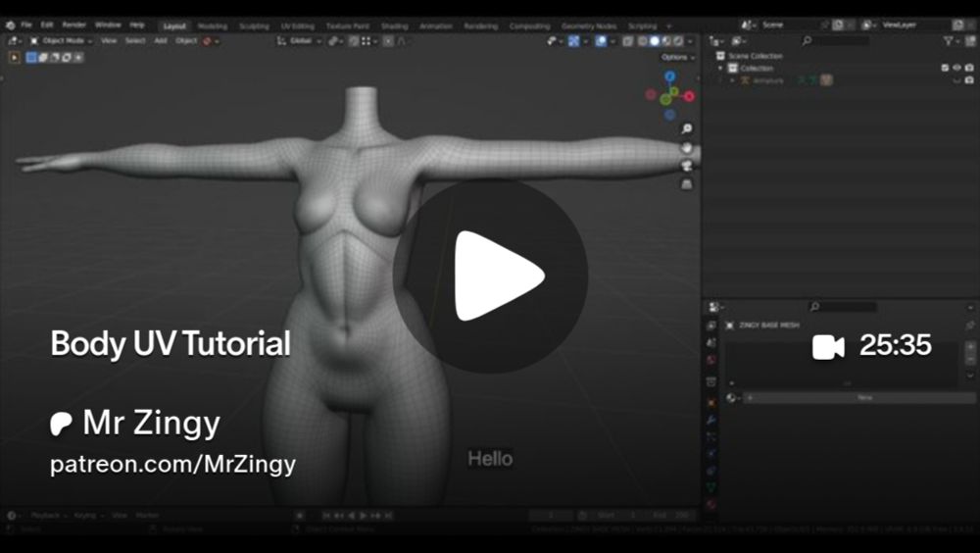This screenshot has width=980, height=553.
Task: Toggle Collection exclude checkbox in outliner
Action: [x=945, y=68]
